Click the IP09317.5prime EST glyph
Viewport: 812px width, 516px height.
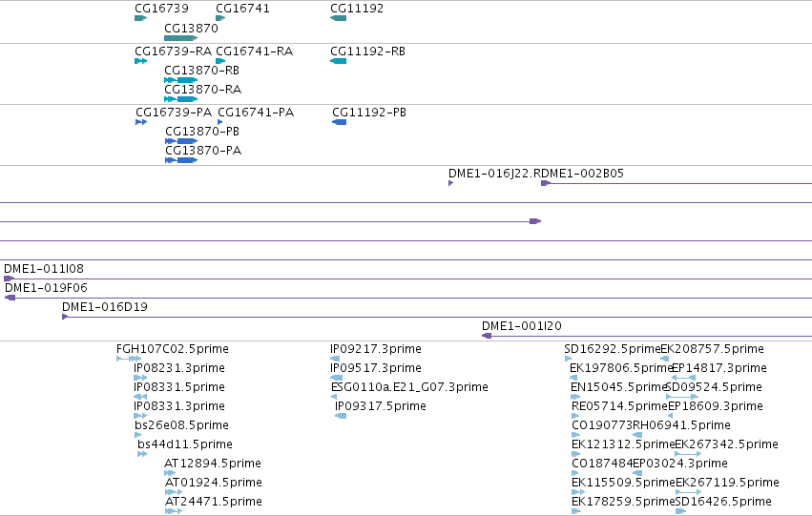pyautogui.click(x=341, y=416)
